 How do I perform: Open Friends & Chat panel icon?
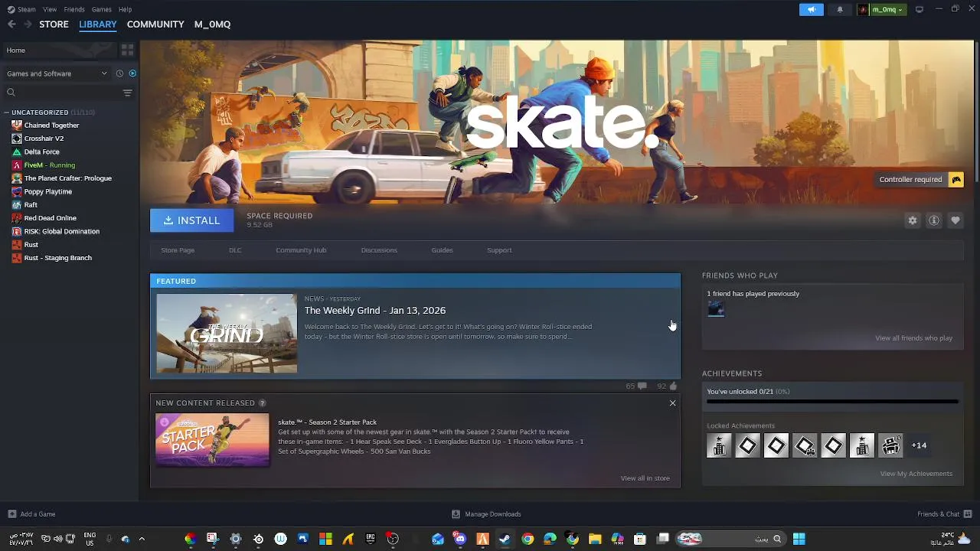coord(968,514)
